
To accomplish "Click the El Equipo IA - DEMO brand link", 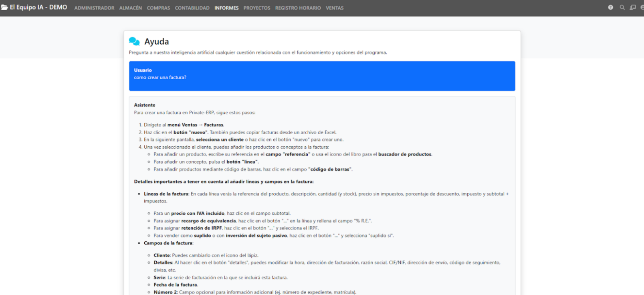I will tap(38, 8).
